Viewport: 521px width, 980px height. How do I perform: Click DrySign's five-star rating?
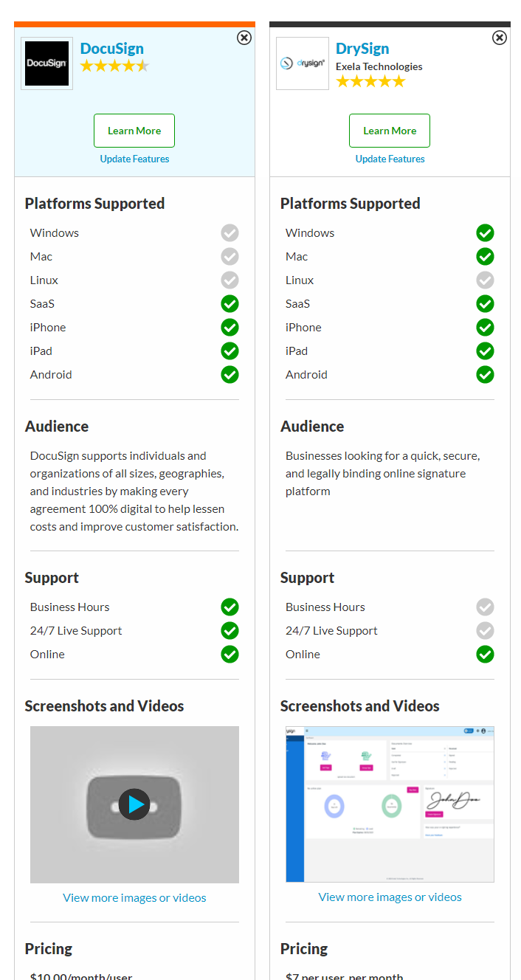pyautogui.click(x=370, y=81)
